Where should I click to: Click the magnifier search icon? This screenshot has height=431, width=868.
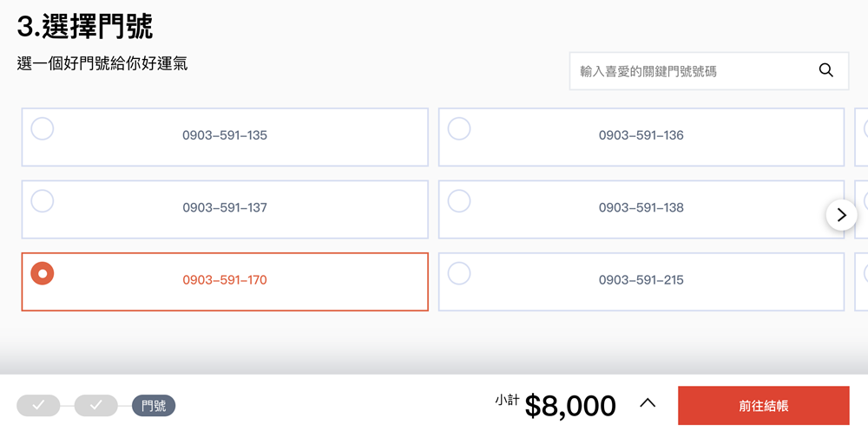coord(825,70)
